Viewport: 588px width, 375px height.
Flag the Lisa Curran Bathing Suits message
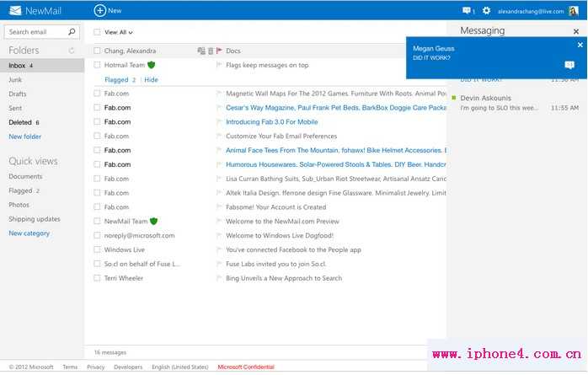click(219, 179)
